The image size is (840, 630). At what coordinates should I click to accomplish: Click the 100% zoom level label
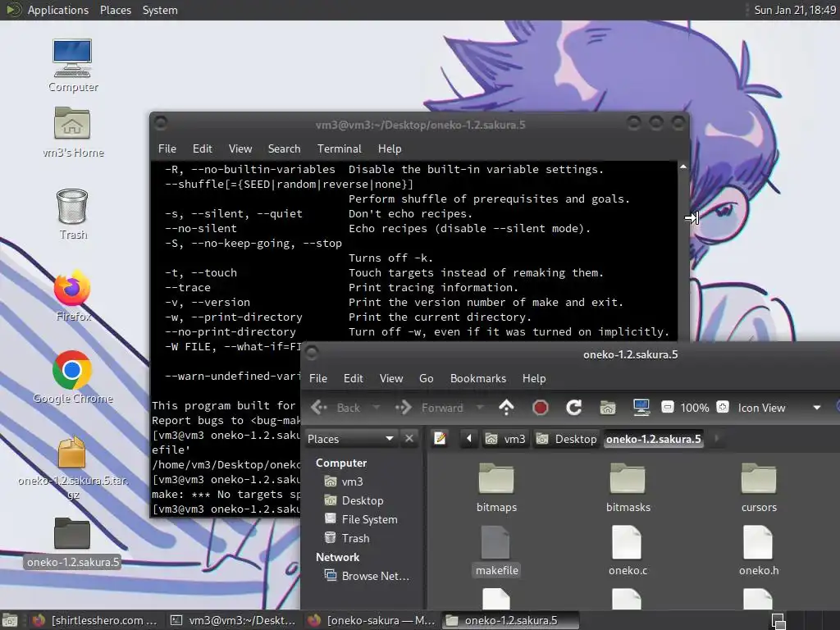coord(694,408)
